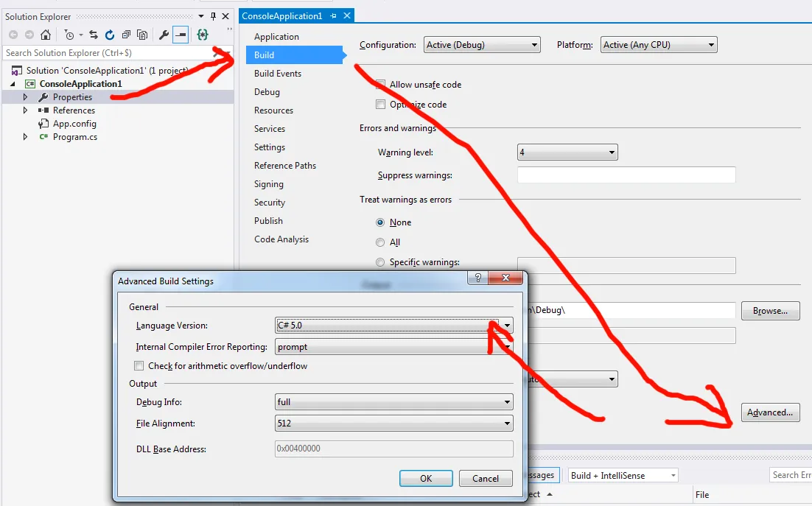Pin the ConsoleApplication1 document tab
The width and height of the screenshot is (812, 506).
333,16
